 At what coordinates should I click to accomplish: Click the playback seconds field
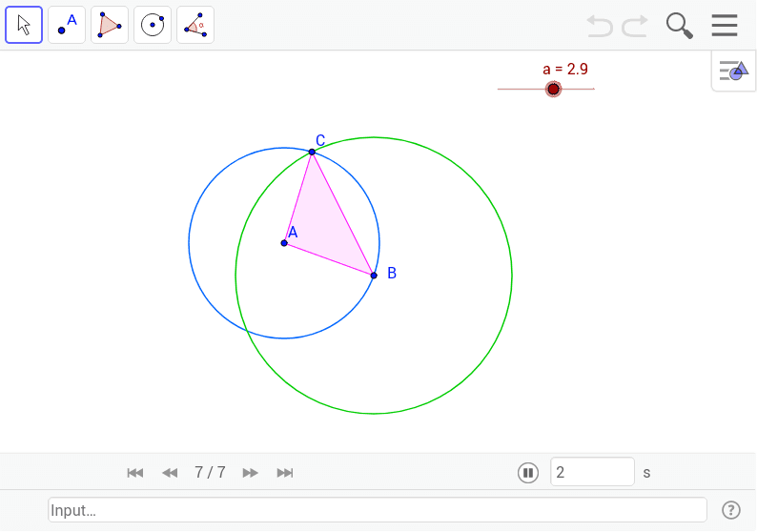[x=592, y=472]
